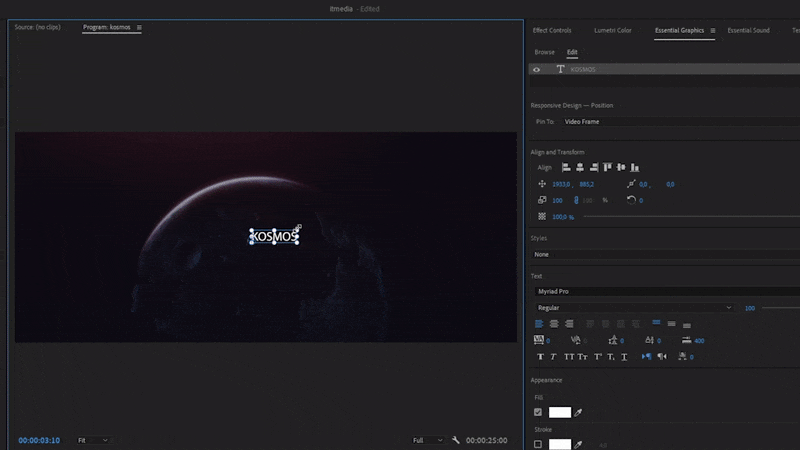800x450 pixels.
Task: Click the horizontal position value 1933,0
Action: 561,184
